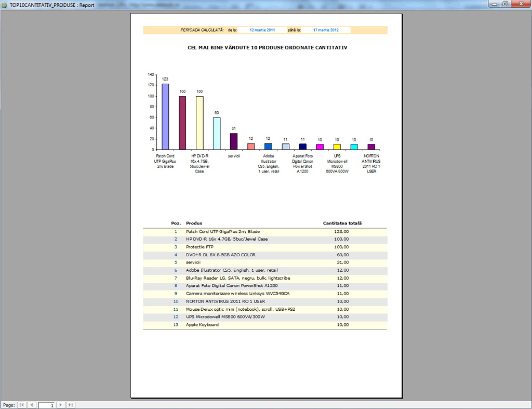Click the report title 'CEL MAI BINE VÂNDUTE 10 PRODUSE'

(x=268, y=47)
